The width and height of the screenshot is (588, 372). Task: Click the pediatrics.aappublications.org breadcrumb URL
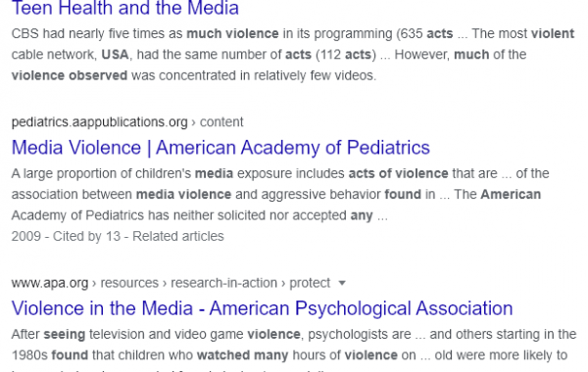tap(127, 122)
